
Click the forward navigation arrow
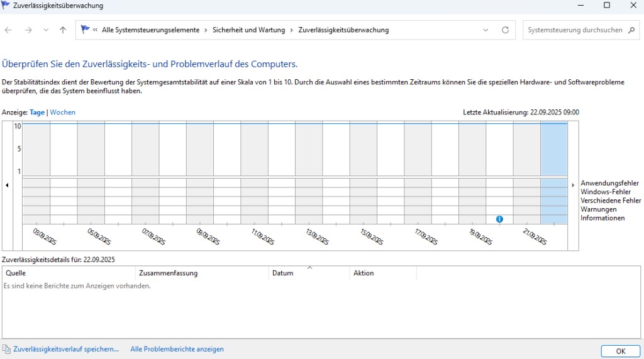point(28,30)
